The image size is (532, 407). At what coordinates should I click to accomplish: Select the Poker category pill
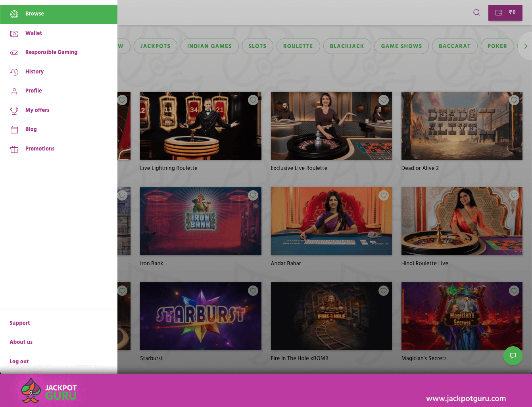click(x=497, y=46)
